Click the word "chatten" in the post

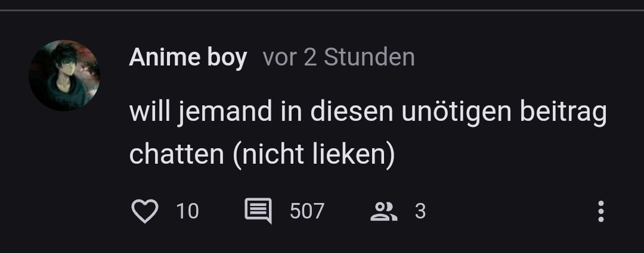tap(177, 154)
